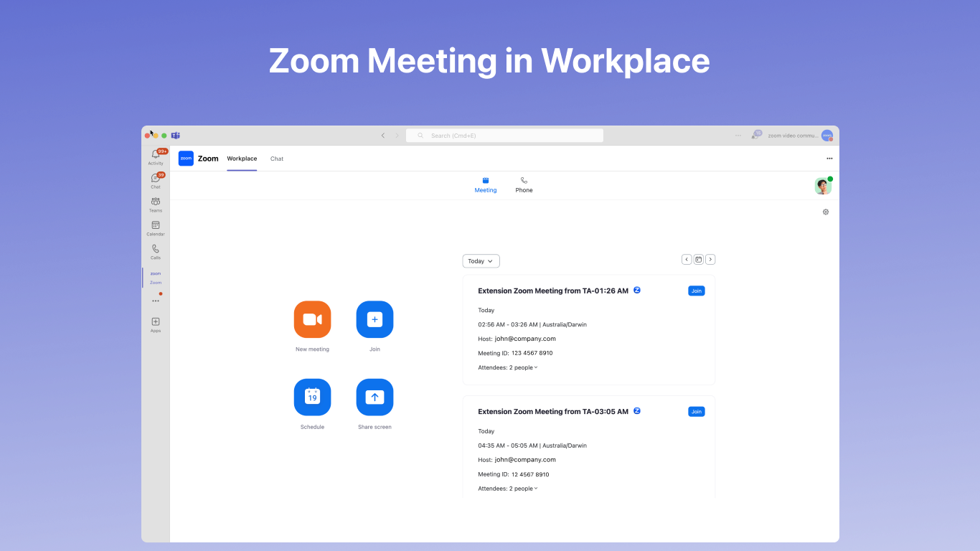Open Activity in the Teams sidebar
Image resolution: width=980 pixels, height=551 pixels.
coord(156,157)
